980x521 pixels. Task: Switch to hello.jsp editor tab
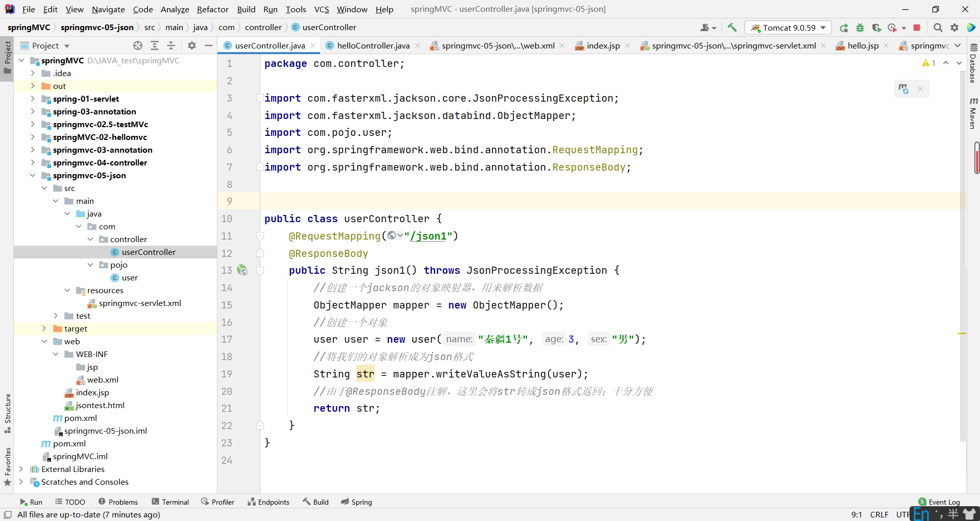(863, 45)
